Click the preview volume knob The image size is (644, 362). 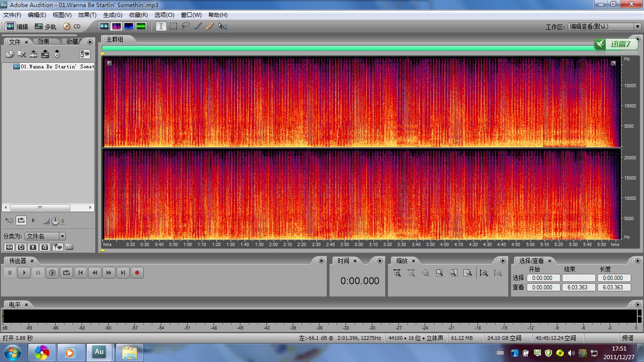point(55,221)
